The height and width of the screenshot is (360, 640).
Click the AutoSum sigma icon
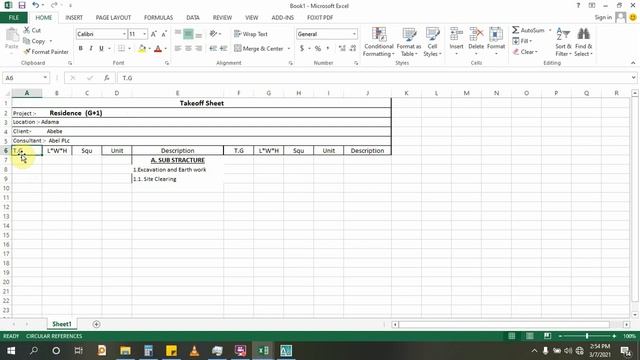click(x=516, y=30)
